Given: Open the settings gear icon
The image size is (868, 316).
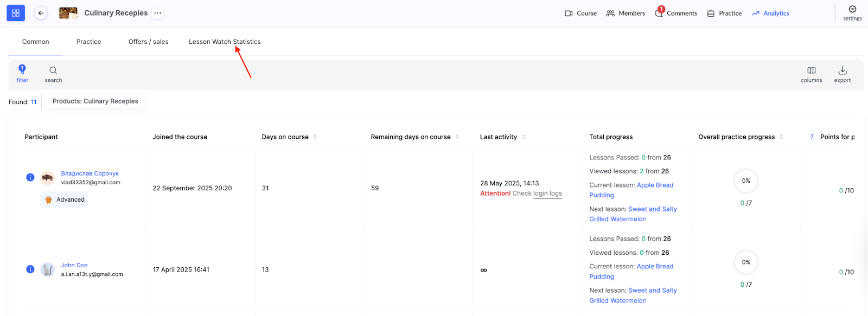Looking at the screenshot, I should 852,9.
